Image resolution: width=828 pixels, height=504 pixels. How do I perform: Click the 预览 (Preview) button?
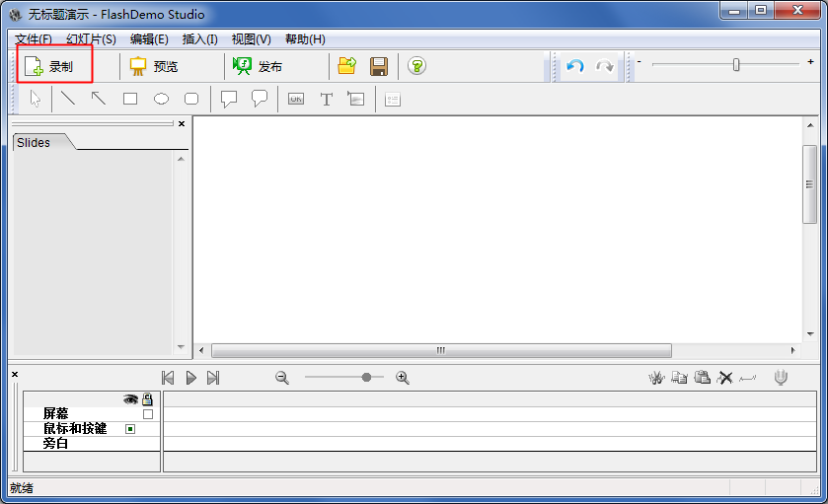(155, 66)
